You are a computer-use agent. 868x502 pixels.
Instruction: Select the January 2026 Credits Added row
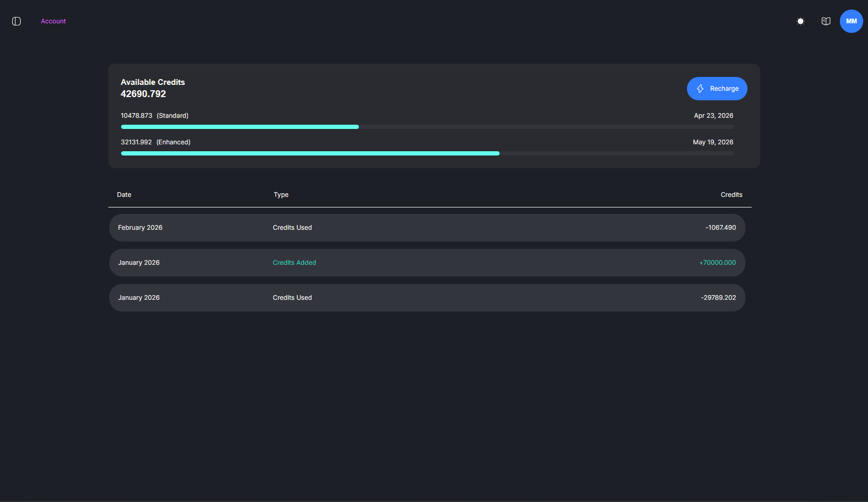coord(427,263)
